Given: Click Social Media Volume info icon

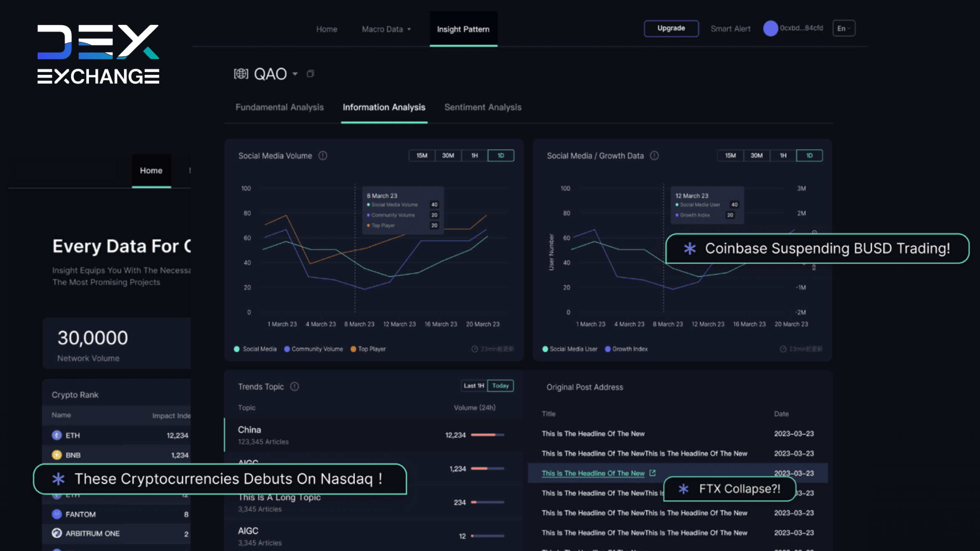Looking at the screenshot, I should (x=323, y=156).
